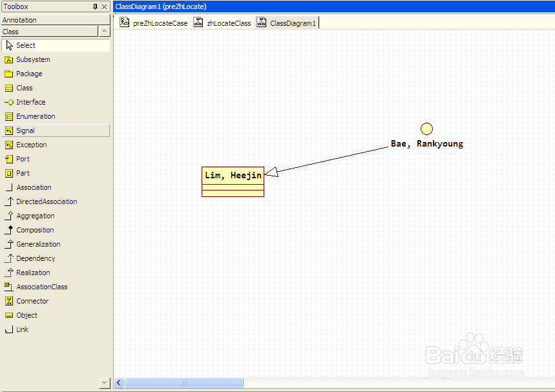Select the Realization tool icon
Image resolution: width=555 pixels, height=392 pixels.
pyautogui.click(x=9, y=273)
